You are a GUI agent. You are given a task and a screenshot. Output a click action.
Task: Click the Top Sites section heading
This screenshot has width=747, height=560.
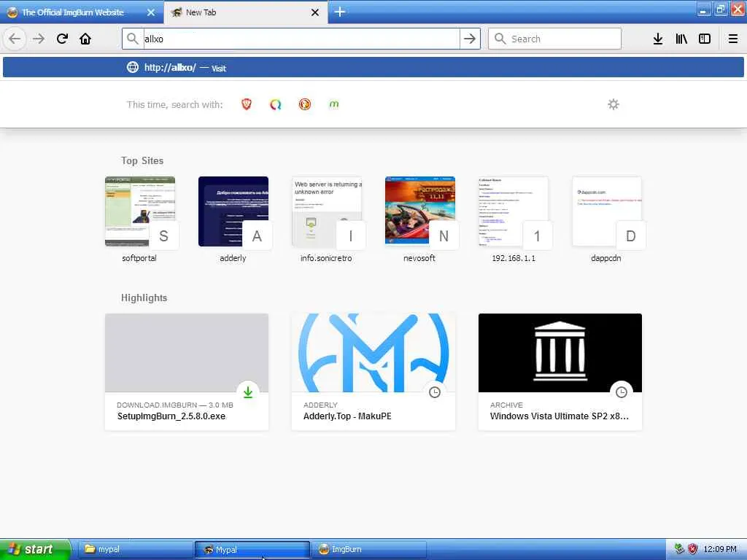tap(142, 160)
